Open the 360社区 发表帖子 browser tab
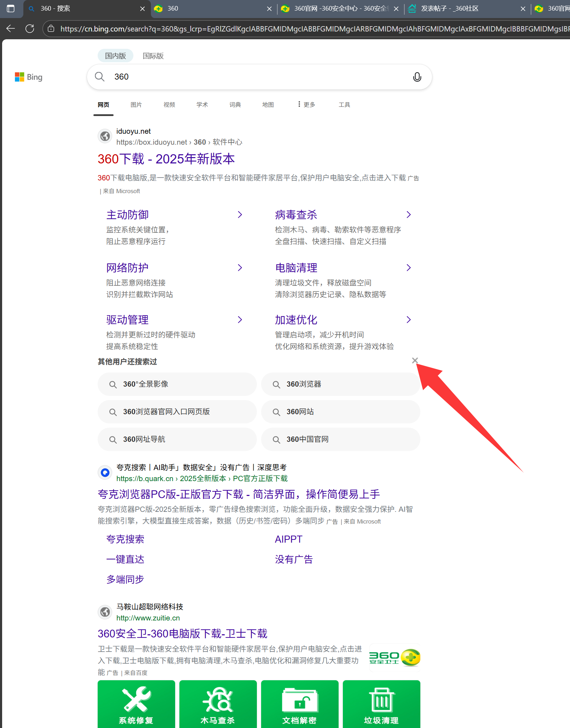 click(449, 8)
